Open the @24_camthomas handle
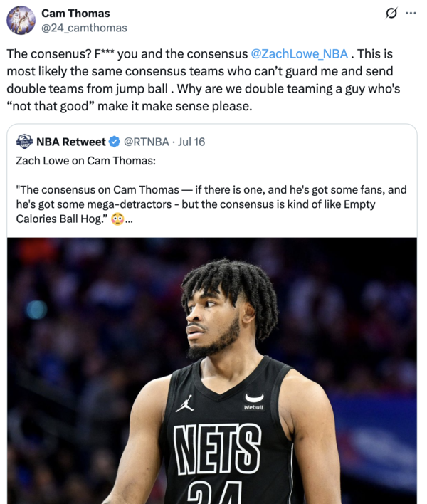Image resolution: width=427 pixels, height=504 pixels. [x=84, y=28]
